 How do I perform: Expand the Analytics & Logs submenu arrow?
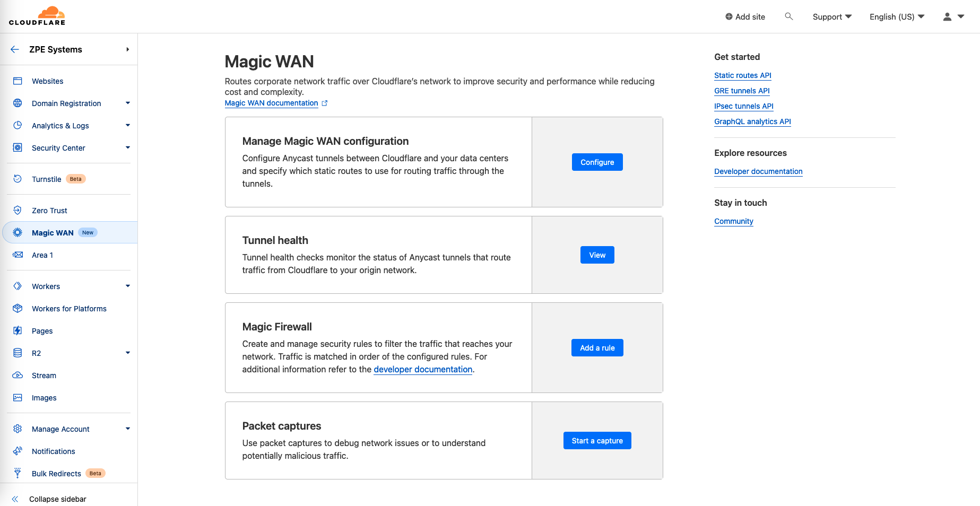(x=128, y=126)
